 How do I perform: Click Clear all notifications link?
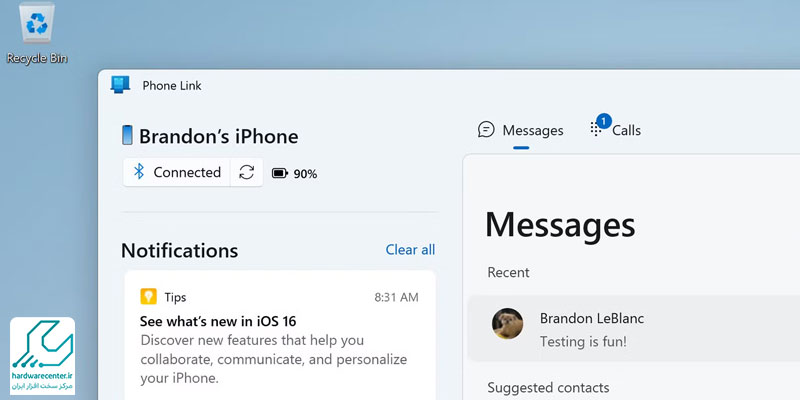coord(410,249)
